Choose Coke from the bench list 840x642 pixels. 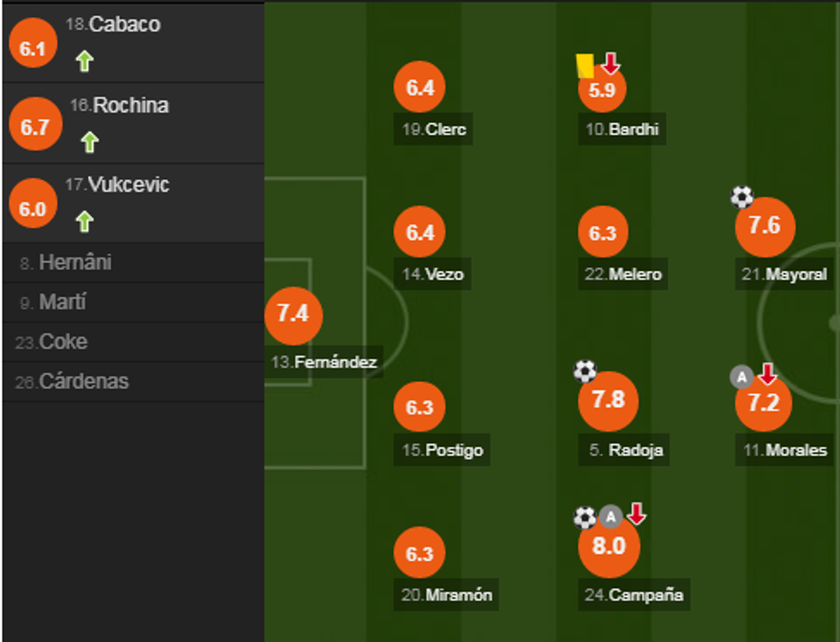pos(63,342)
